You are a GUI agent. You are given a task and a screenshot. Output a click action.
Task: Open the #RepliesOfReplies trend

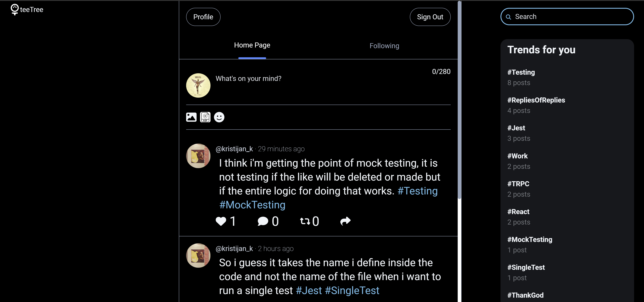tap(536, 100)
